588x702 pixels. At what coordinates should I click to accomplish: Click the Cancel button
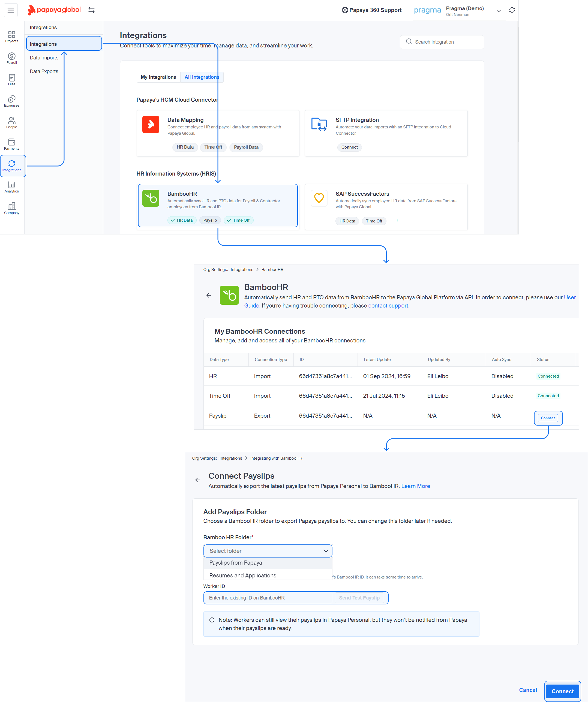click(x=528, y=690)
